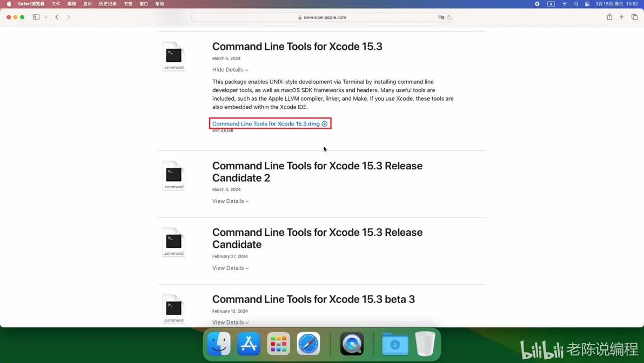Screen dimensions: 644x363
Task: Click the developer.apple.com address bar
Action: tap(322, 17)
